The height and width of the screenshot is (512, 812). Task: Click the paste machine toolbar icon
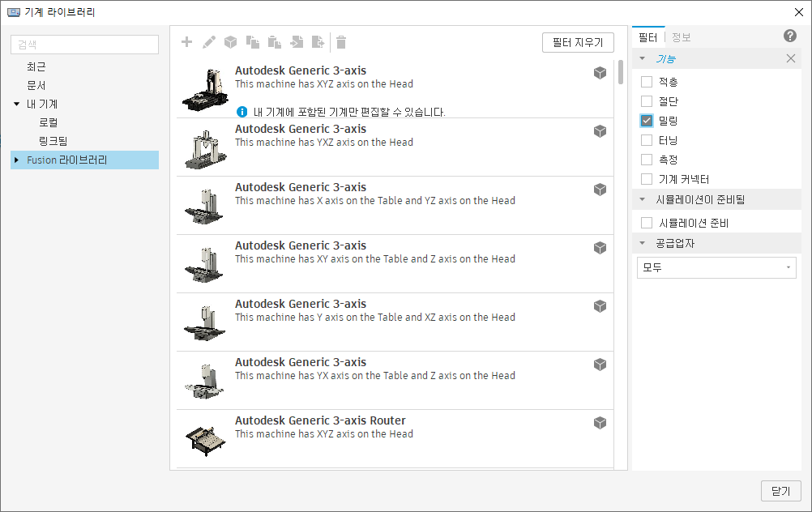coord(275,42)
